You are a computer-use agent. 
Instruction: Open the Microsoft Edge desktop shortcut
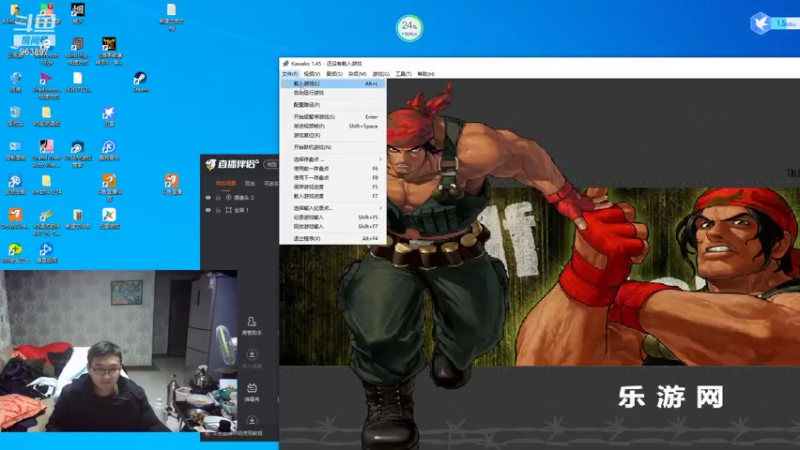tap(46, 51)
